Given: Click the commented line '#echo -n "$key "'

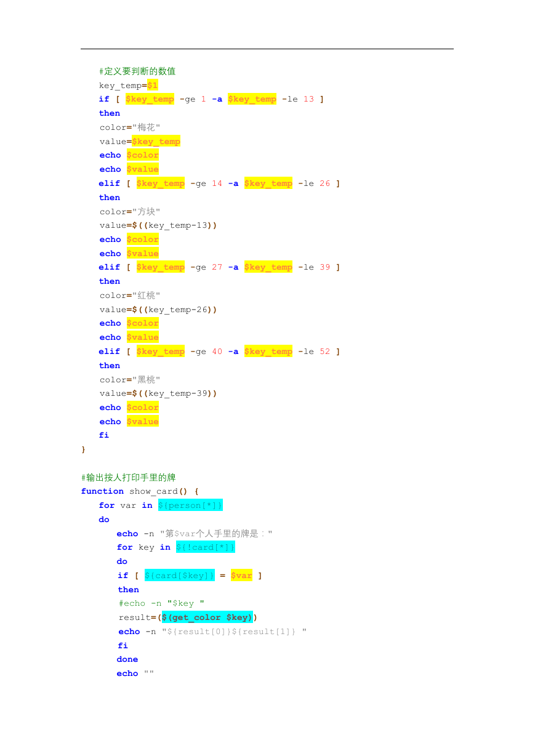Looking at the screenshot, I should click(161, 603).
